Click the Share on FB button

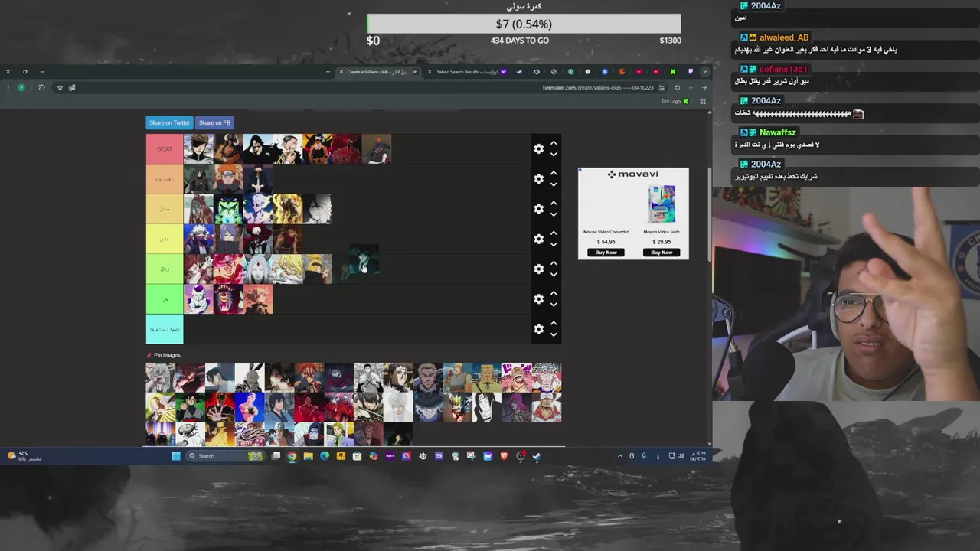point(214,122)
